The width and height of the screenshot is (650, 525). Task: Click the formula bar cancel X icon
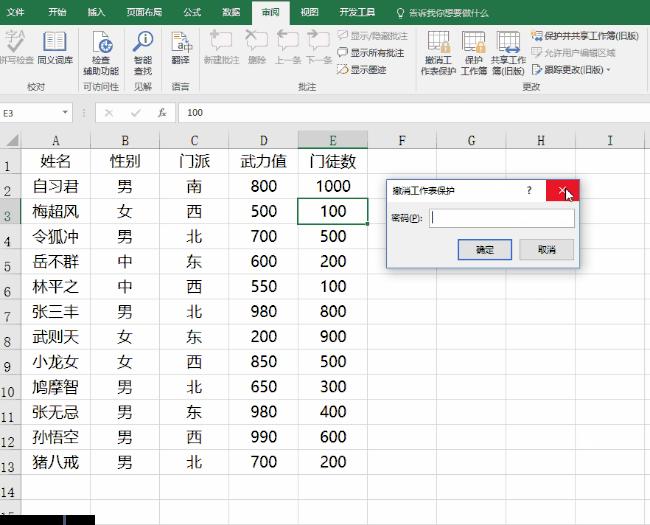(109, 113)
